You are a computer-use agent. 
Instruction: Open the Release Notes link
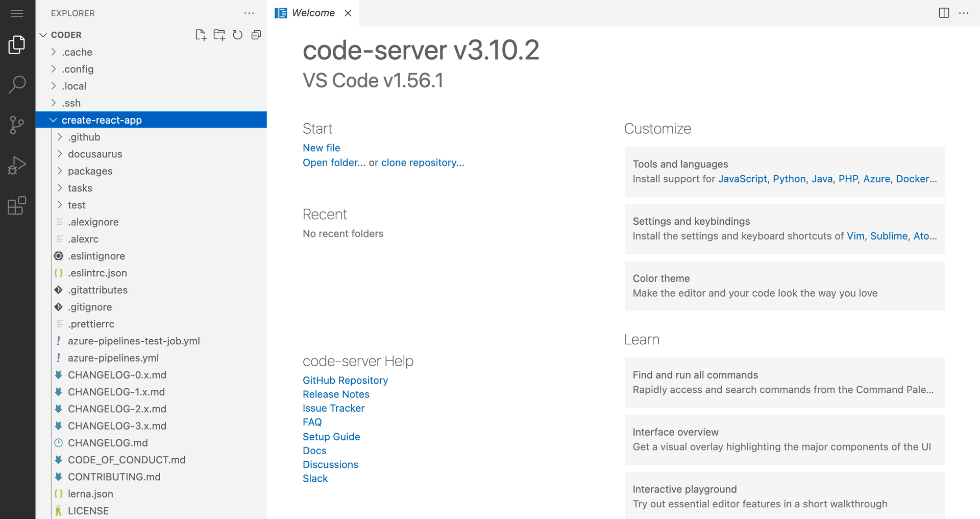(336, 394)
